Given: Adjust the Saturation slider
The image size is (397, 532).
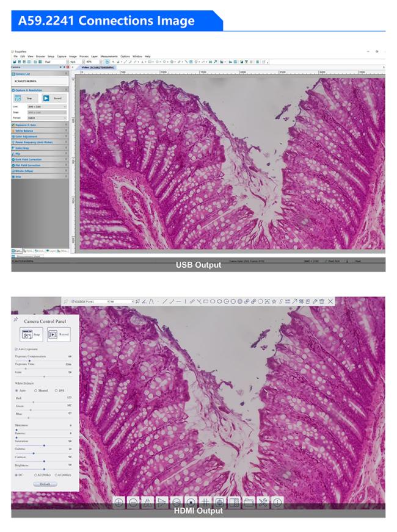Looking at the screenshot, I should coord(44,445).
